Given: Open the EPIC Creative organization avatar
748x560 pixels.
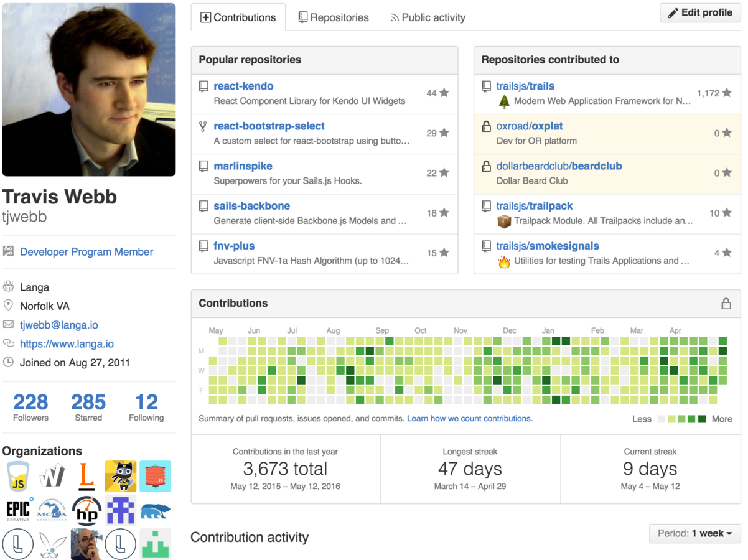Looking at the screenshot, I should tap(19, 511).
